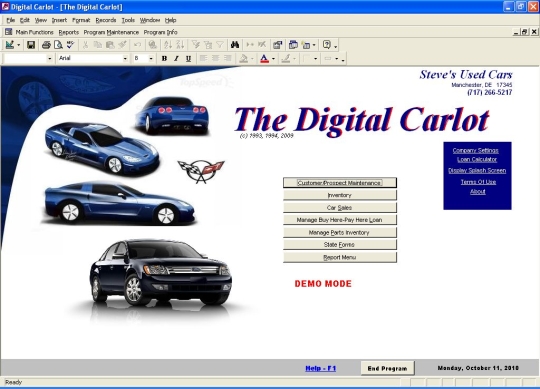This screenshot has height=389, width=540.
Task: Click the Spelling check icon
Action: click(70, 45)
